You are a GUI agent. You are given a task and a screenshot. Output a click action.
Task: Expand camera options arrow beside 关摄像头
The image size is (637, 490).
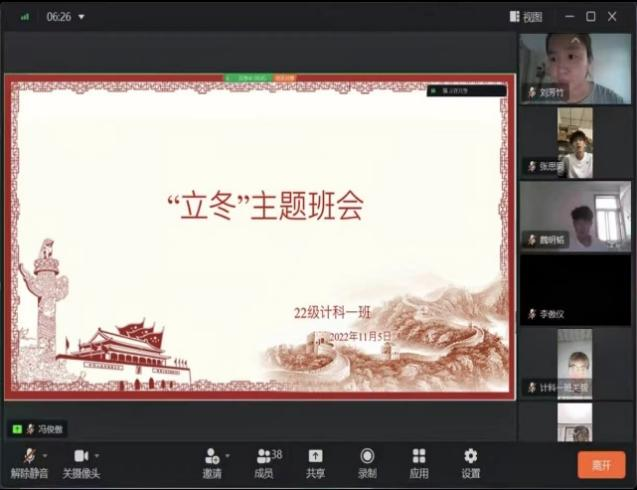[97, 455]
